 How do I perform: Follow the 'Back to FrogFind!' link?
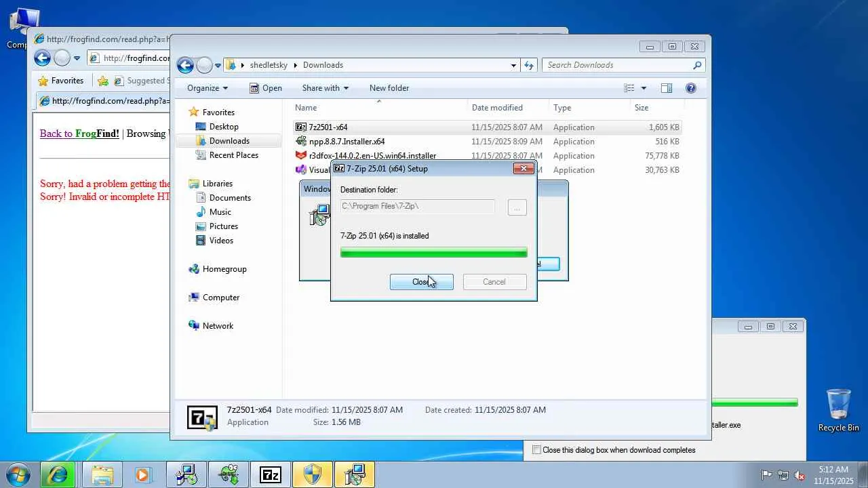click(79, 134)
